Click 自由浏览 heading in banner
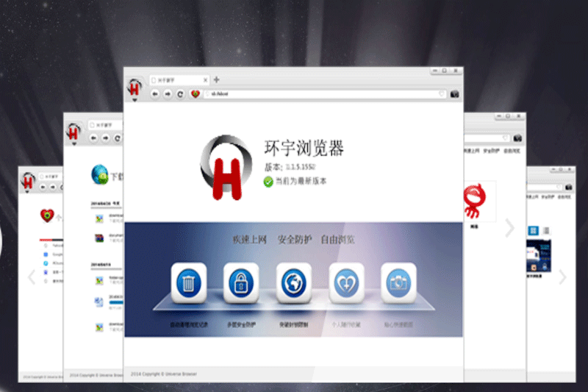588x392 pixels. coord(338,239)
